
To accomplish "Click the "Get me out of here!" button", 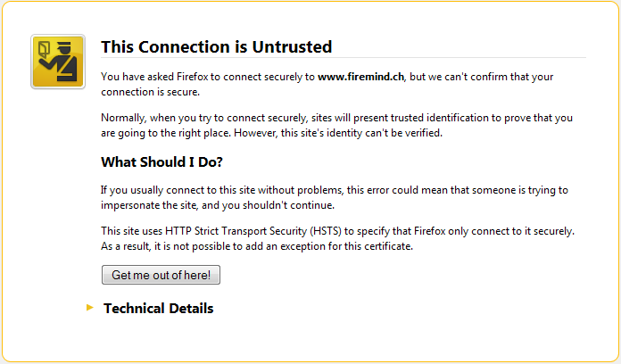I will [x=161, y=275].
